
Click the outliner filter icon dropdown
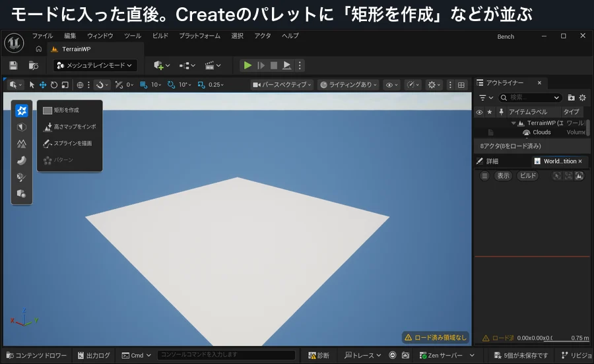coord(486,98)
